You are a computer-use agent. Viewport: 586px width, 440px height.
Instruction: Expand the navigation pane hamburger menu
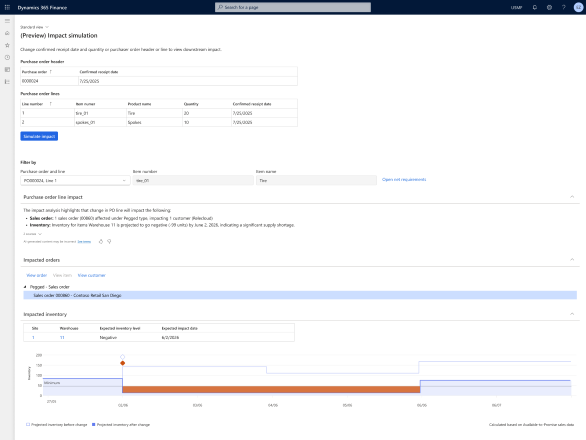tap(7, 21)
